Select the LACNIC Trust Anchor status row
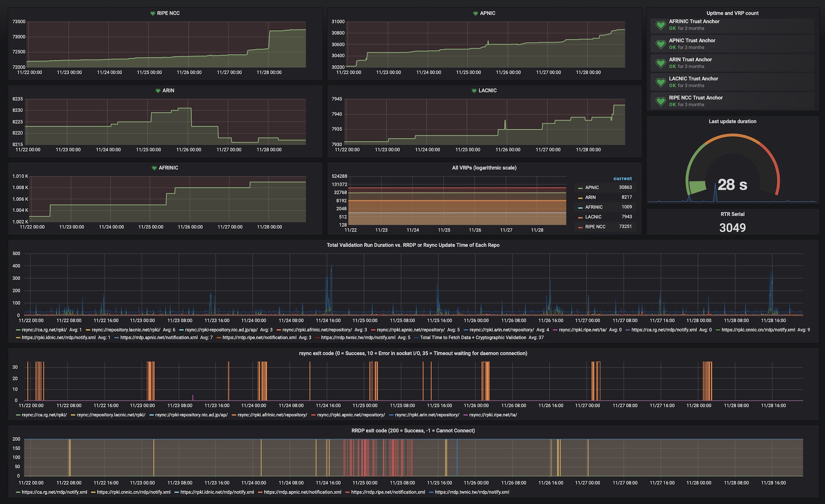Viewport: 825px width, 504px height. [x=732, y=82]
